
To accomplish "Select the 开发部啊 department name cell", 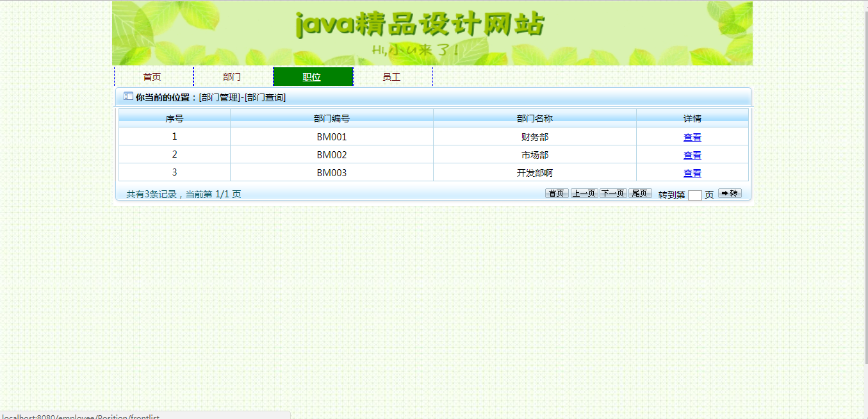I will pos(535,172).
